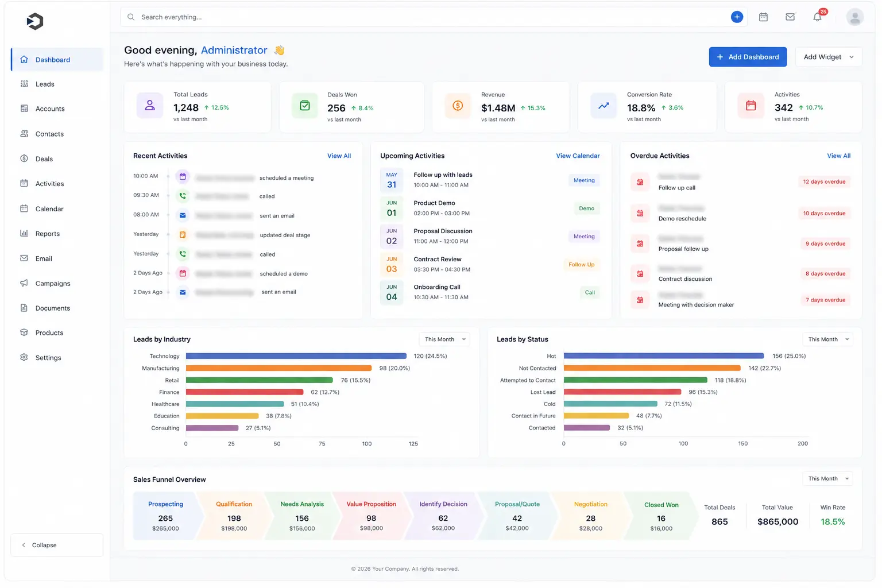The height and width of the screenshot is (588, 882).
Task: Open the View Calendar link
Action: click(x=578, y=156)
